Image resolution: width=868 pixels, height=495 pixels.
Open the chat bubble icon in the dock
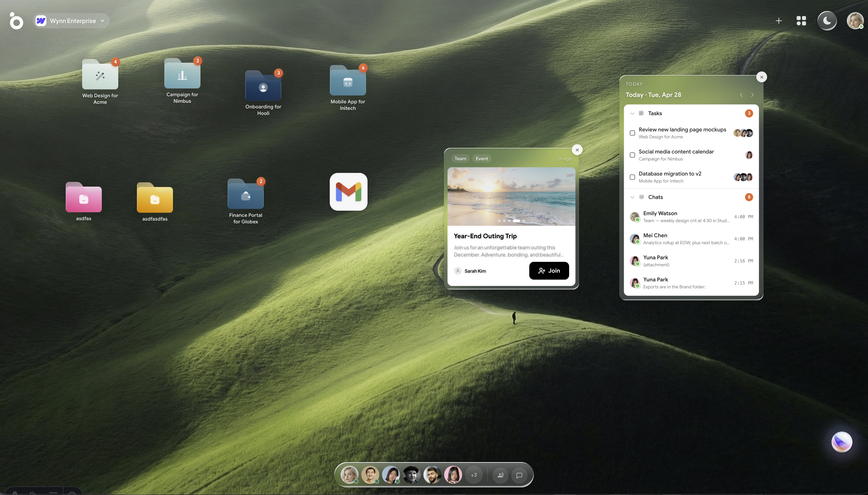click(519, 475)
